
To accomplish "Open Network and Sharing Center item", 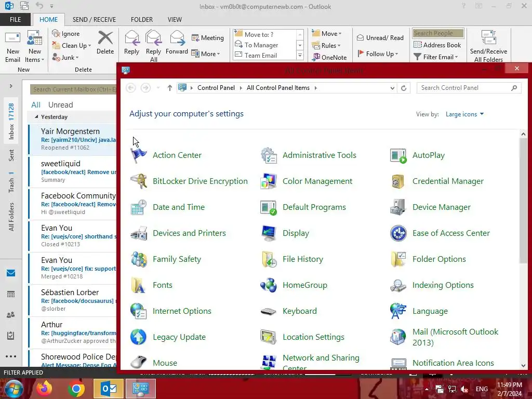I will coord(310,362).
